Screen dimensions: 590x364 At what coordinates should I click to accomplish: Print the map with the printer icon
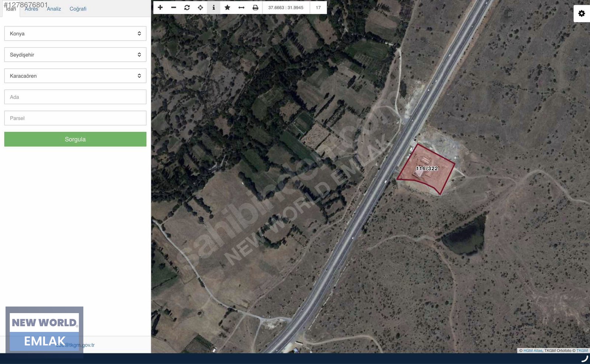coord(255,7)
